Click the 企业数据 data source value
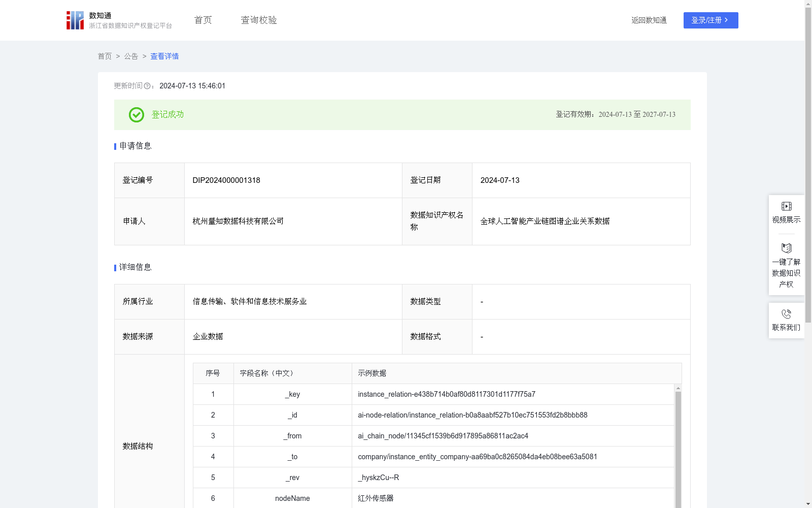 pyautogui.click(x=208, y=336)
